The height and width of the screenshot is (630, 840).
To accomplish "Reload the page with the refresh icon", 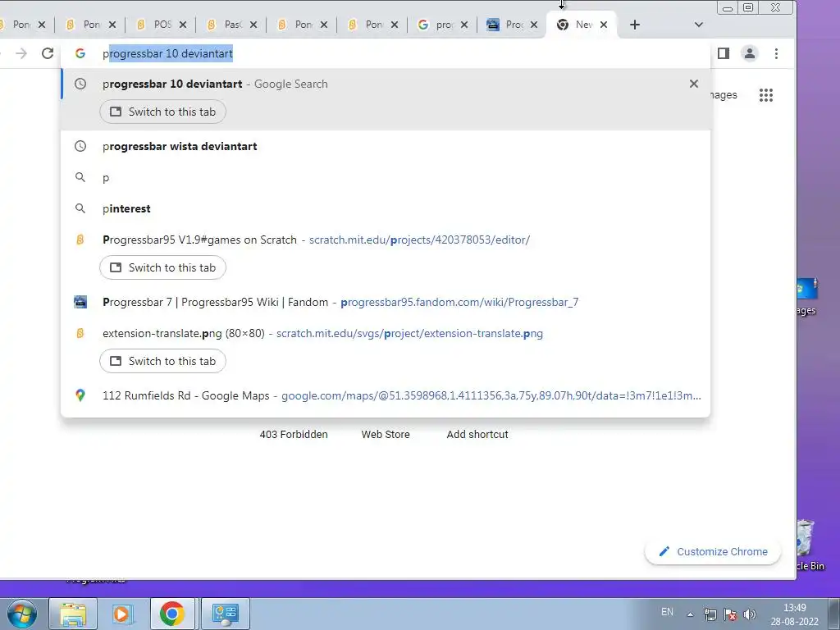I will 48,53.
